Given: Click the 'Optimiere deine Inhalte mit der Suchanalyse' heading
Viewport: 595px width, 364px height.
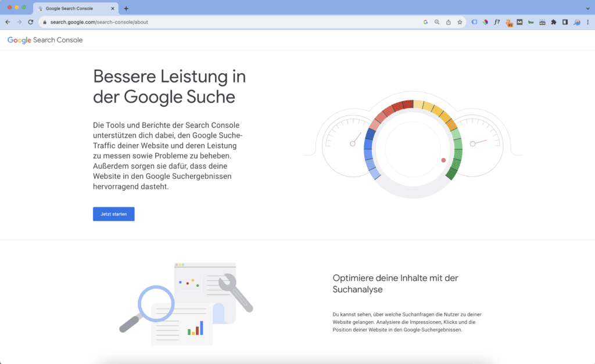Looking at the screenshot, I should point(395,284).
